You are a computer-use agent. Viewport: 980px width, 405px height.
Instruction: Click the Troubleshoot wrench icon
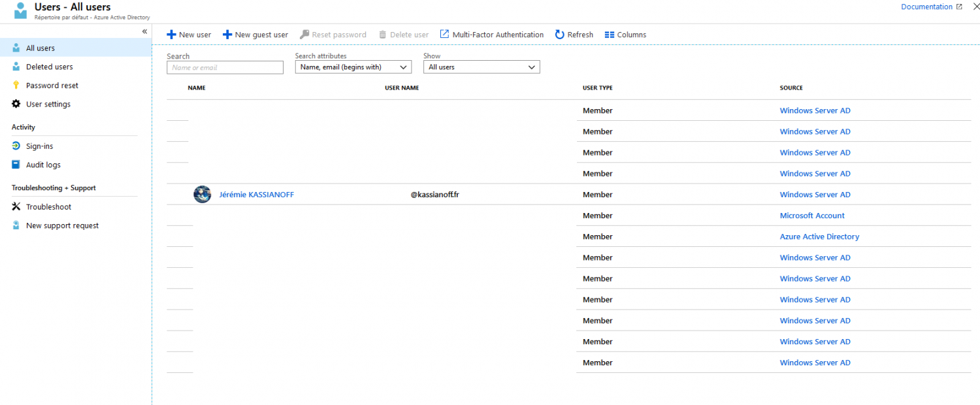click(16, 206)
